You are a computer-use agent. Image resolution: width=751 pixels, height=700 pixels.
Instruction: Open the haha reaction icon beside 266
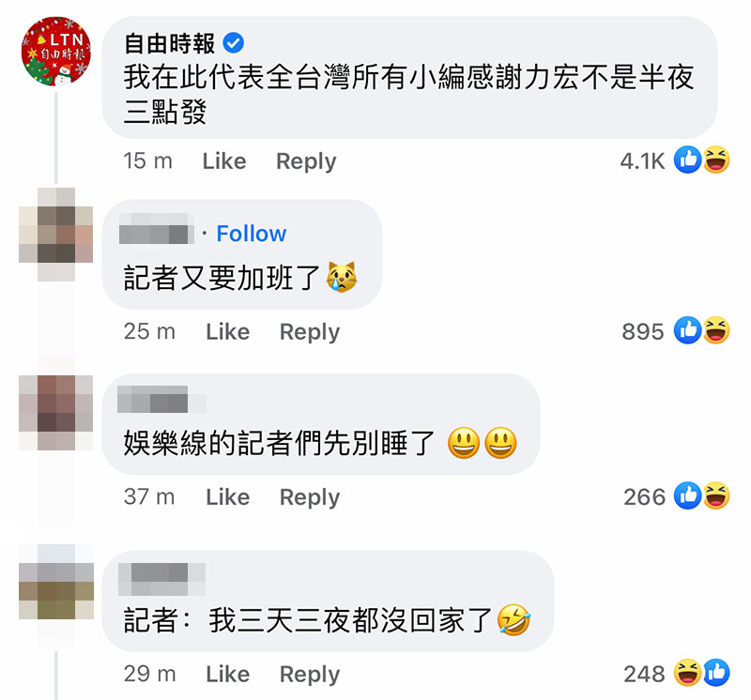(x=716, y=495)
